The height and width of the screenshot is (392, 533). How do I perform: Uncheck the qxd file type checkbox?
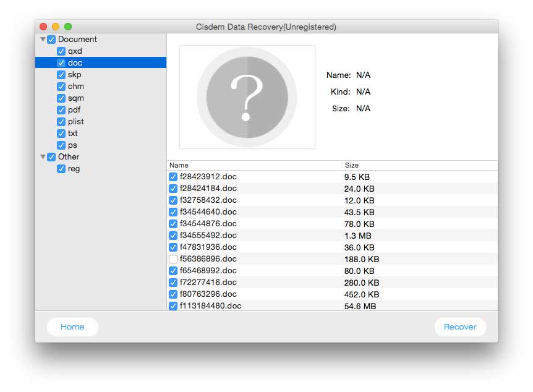point(61,51)
